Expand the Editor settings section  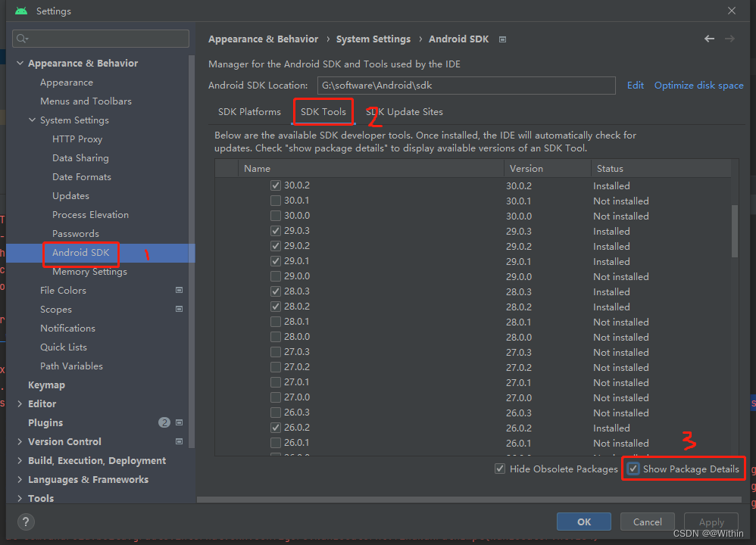point(20,403)
